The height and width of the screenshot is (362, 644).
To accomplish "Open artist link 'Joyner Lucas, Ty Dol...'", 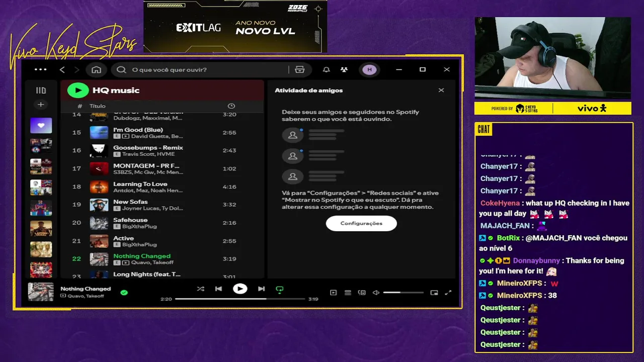I will click(x=153, y=209).
